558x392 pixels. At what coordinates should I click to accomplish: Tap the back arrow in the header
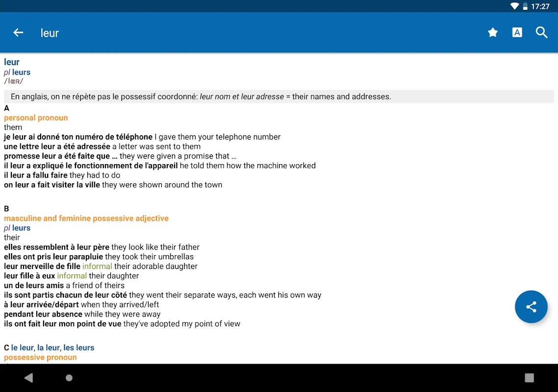coord(18,33)
